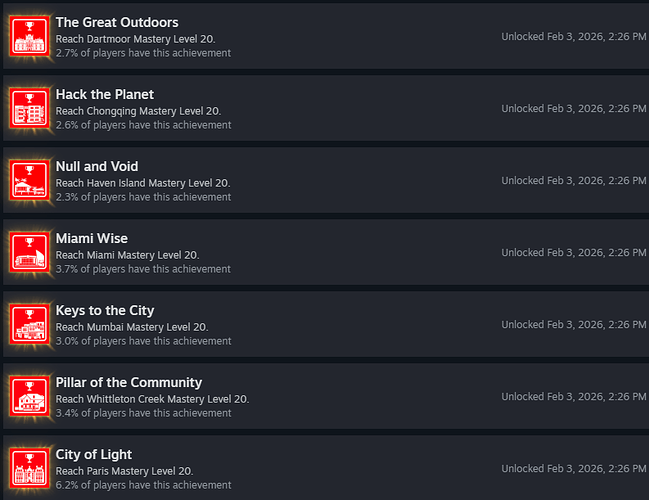Select The Great Outdoors achievement title
The height and width of the screenshot is (500, 649).
117,22
